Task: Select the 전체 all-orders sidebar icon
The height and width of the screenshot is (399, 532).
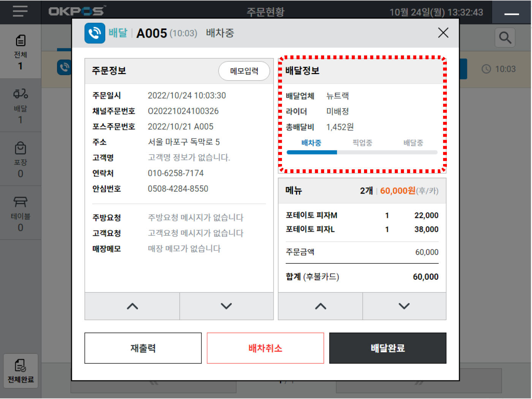Action: coord(21,41)
